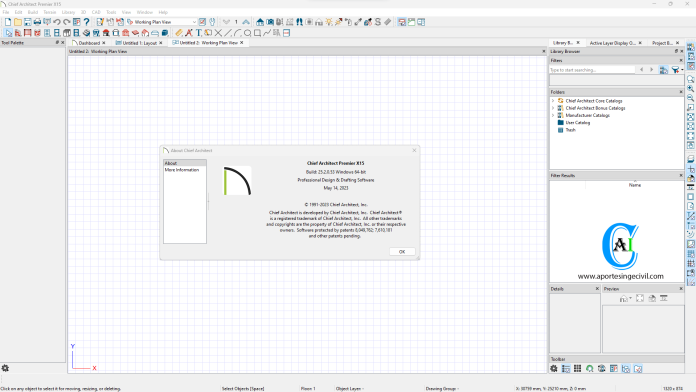Select About entry in the dialog list
Screen dimensions: 696x392
pos(185,163)
